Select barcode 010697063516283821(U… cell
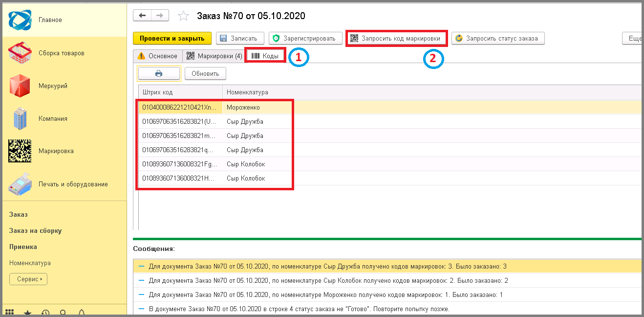The image size is (644, 317). pos(181,121)
